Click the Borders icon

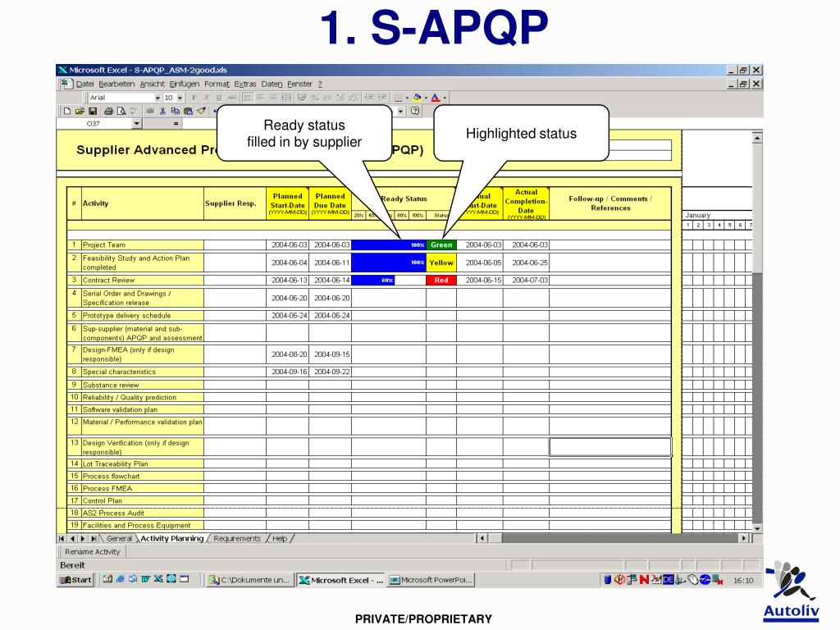398,98
